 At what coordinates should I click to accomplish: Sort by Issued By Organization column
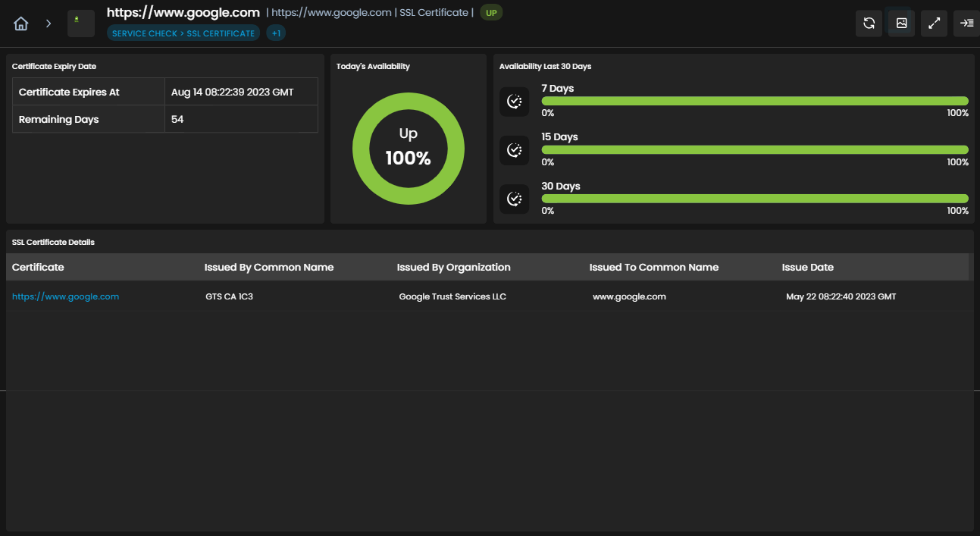(454, 267)
